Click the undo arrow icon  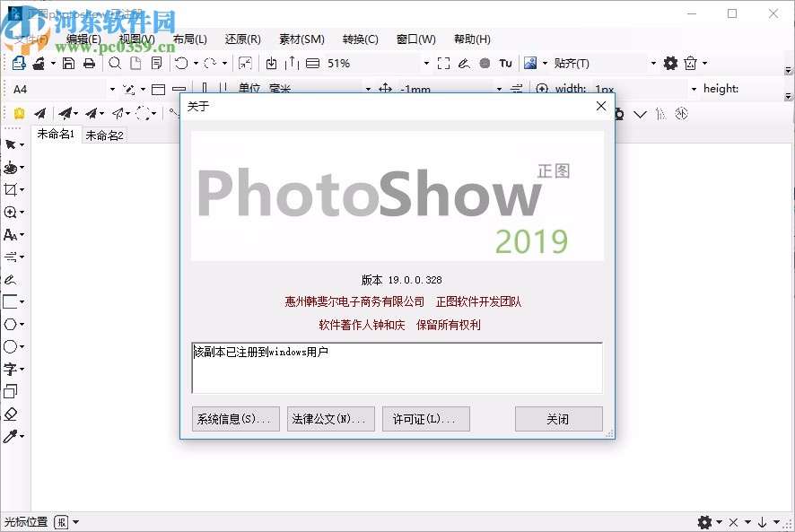pyautogui.click(x=180, y=63)
